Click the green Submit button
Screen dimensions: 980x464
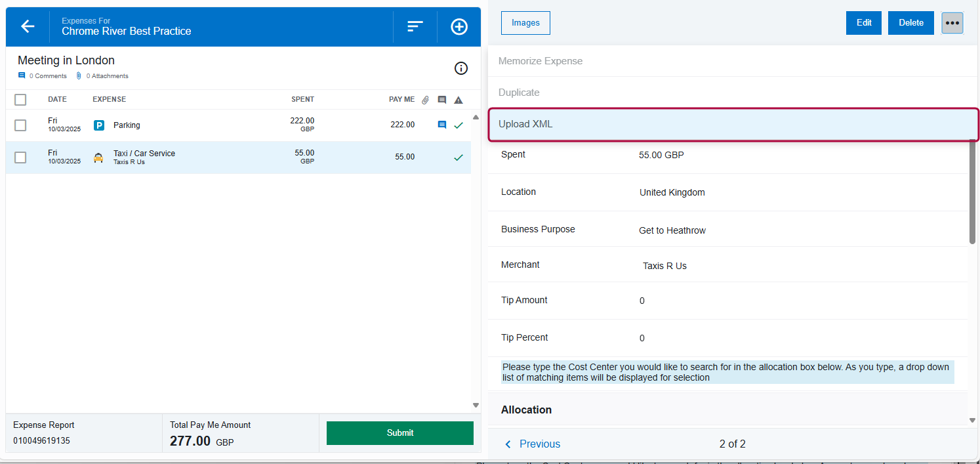point(399,433)
